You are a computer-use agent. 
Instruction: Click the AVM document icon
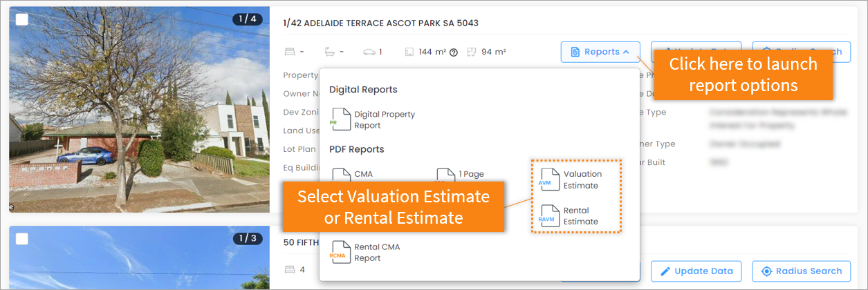(548, 180)
